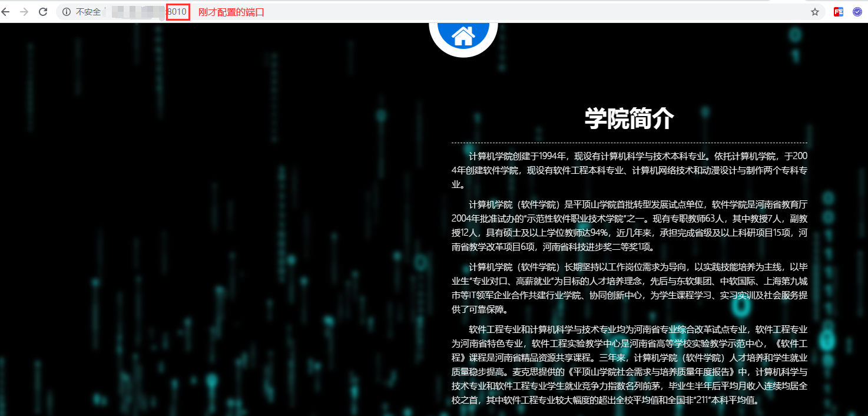
Task: Click the dashed divider under the heading
Action: pyautogui.click(x=628, y=142)
